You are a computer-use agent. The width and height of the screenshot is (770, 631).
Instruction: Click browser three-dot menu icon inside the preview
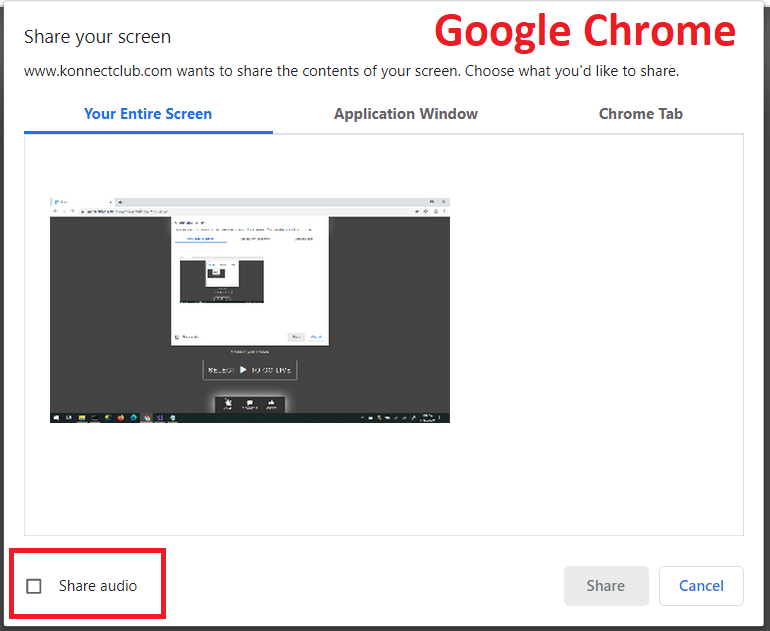[x=444, y=212]
